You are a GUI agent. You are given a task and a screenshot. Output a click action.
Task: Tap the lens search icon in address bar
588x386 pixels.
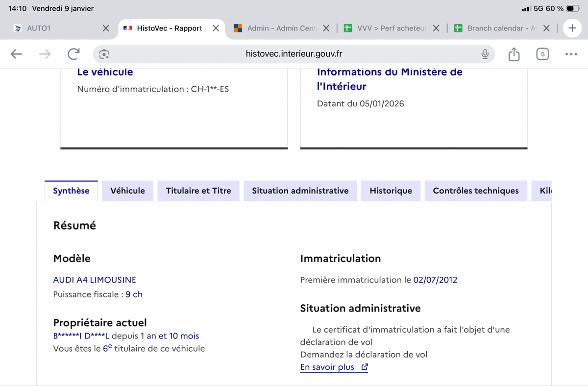pos(104,54)
